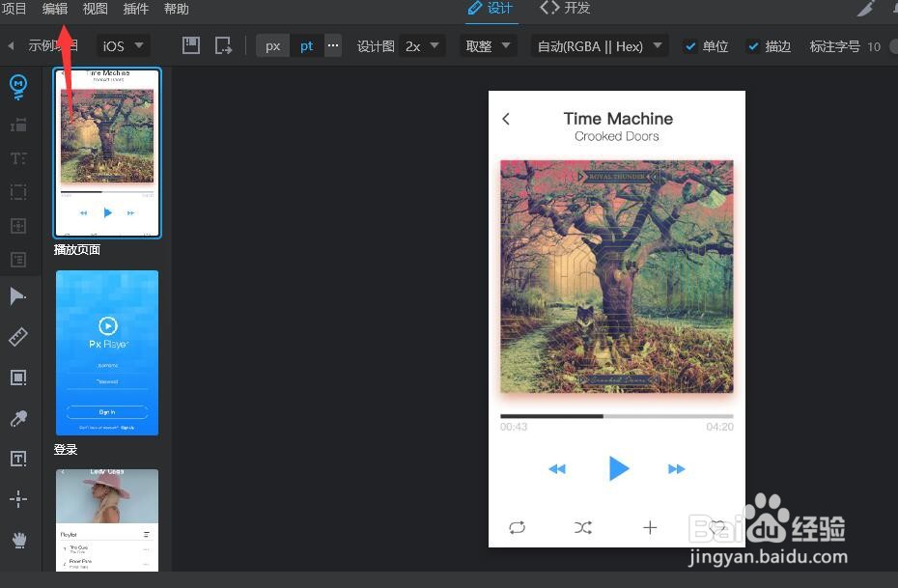
Task: Open the 项目 menu
Action: coord(14,9)
